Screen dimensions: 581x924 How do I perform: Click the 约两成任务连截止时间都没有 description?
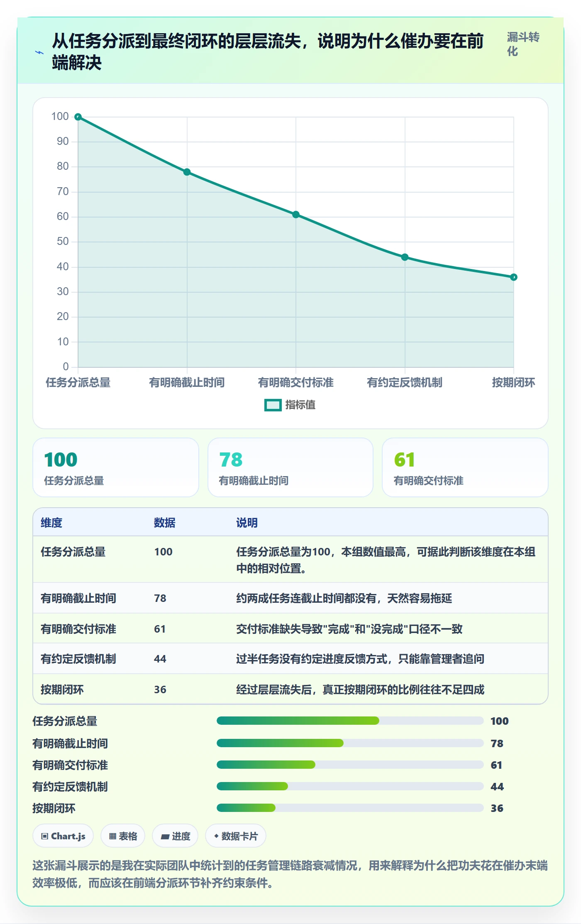tap(344, 598)
